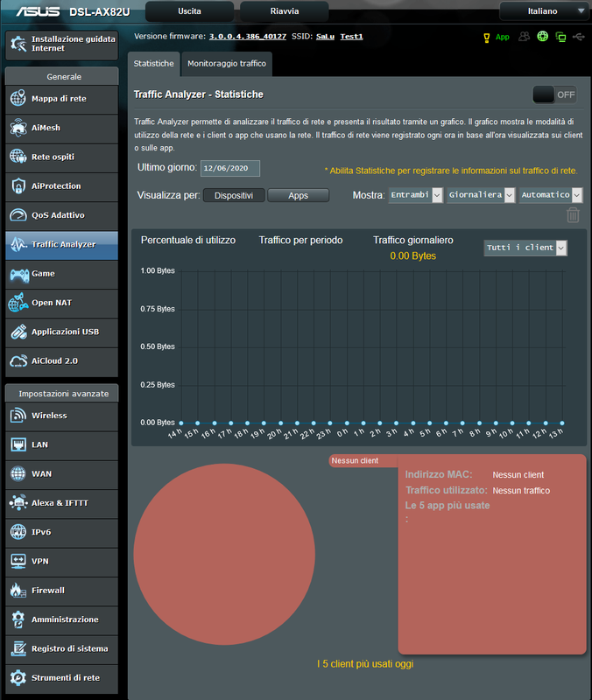This screenshot has width=592, height=700.
Task: Click the Strumenti di rete icon
Action: click(x=18, y=677)
